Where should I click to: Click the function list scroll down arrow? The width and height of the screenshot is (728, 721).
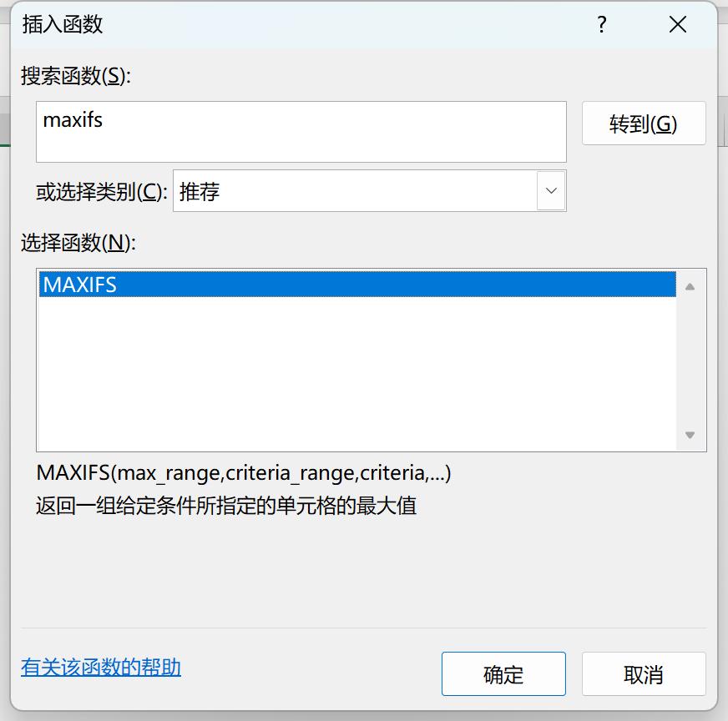(x=690, y=435)
